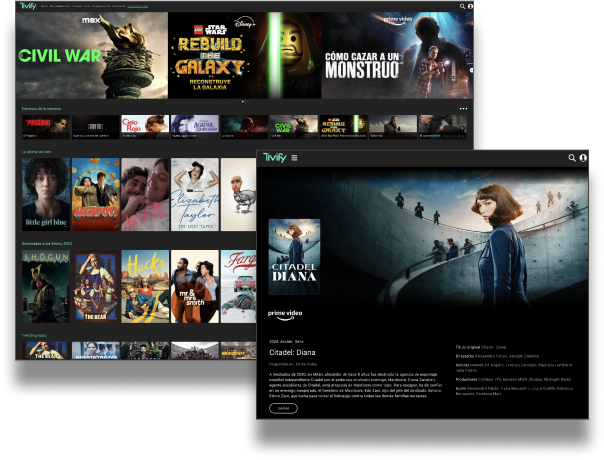Open the profile icon in the home page header
This screenshot has height=460, width=604.
(470, 6)
